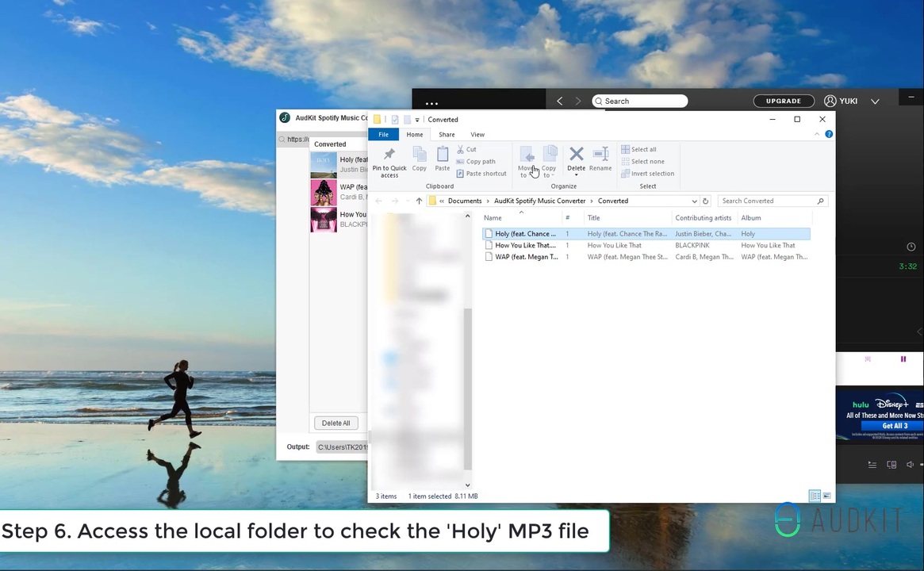This screenshot has height=571, width=924.
Task: Click the Paste ribbon icon
Action: coord(443,155)
